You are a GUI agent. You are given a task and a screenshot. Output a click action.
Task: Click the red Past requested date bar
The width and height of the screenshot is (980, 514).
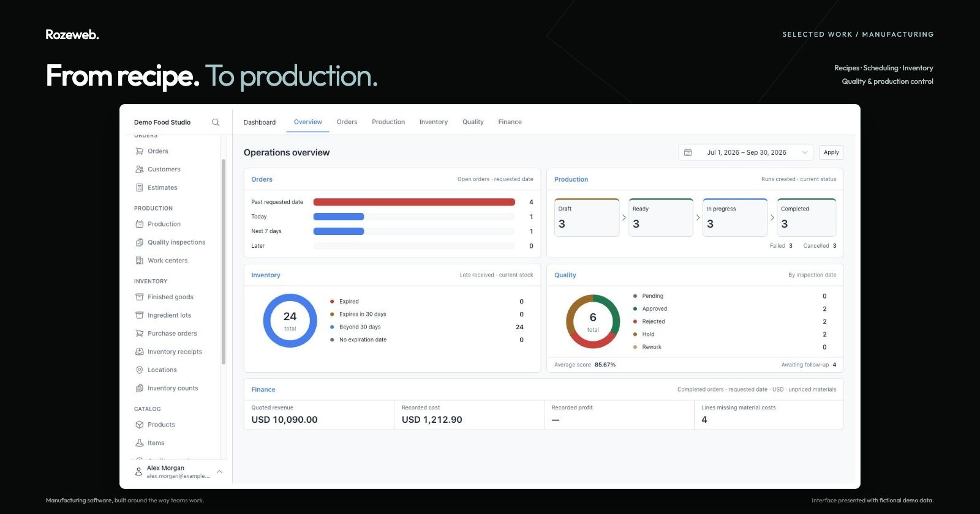[414, 202]
